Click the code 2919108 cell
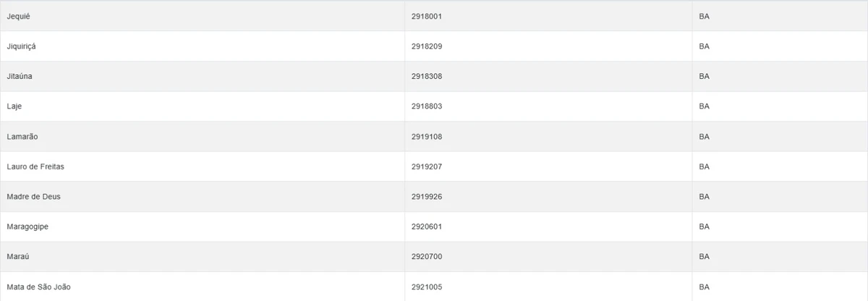This screenshot has width=868, height=301. tap(426, 137)
